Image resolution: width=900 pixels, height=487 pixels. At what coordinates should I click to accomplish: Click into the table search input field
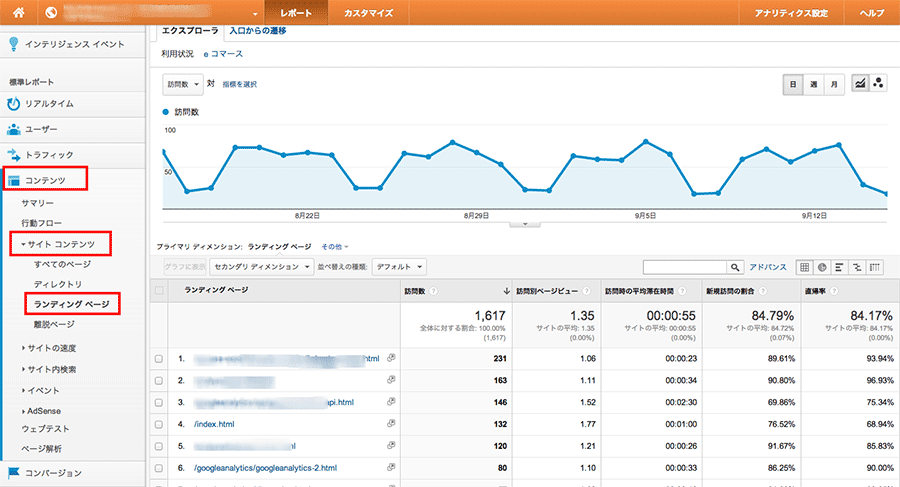click(x=684, y=267)
